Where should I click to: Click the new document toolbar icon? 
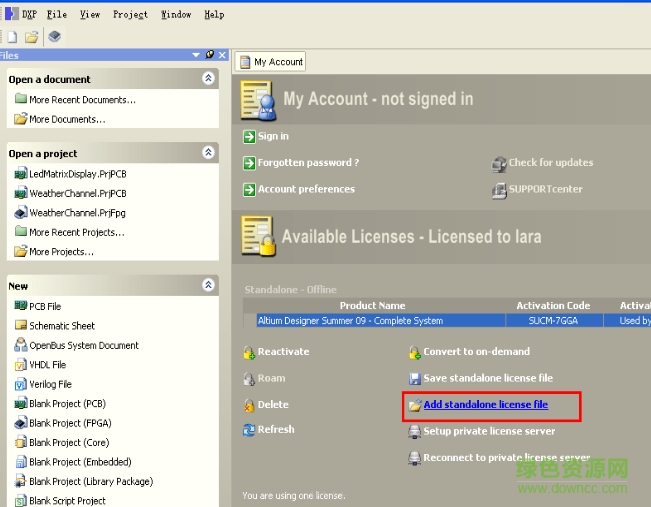[x=12, y=37]
